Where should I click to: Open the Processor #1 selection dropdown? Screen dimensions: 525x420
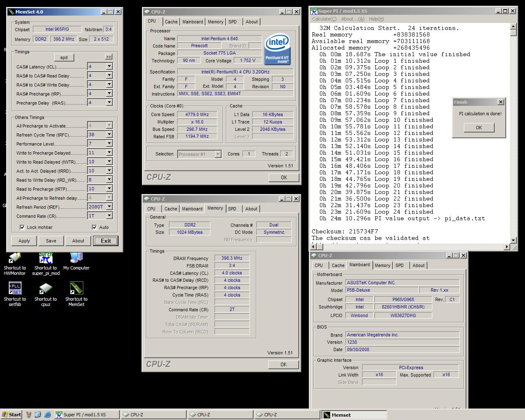tap(218, 154)
